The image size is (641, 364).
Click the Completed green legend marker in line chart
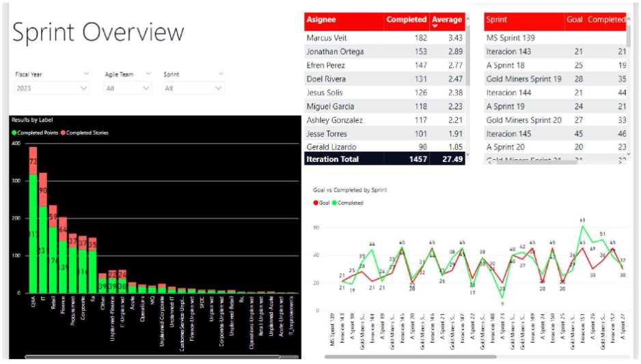pos(334,203)
